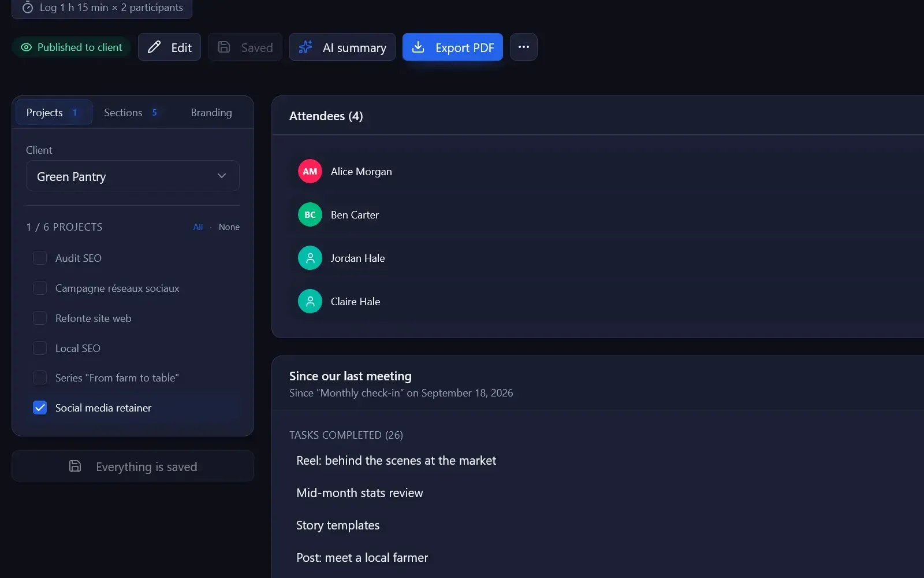Viewport: 924px width, 578px height.
Task: Switch to the Projects tab
Action: [54, 112]
